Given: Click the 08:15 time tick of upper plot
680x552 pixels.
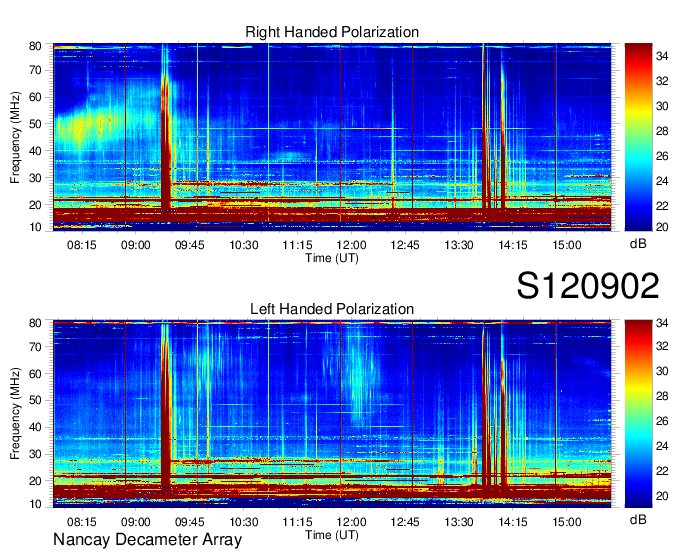Looking at the screenshot, I should click(82, 245).
